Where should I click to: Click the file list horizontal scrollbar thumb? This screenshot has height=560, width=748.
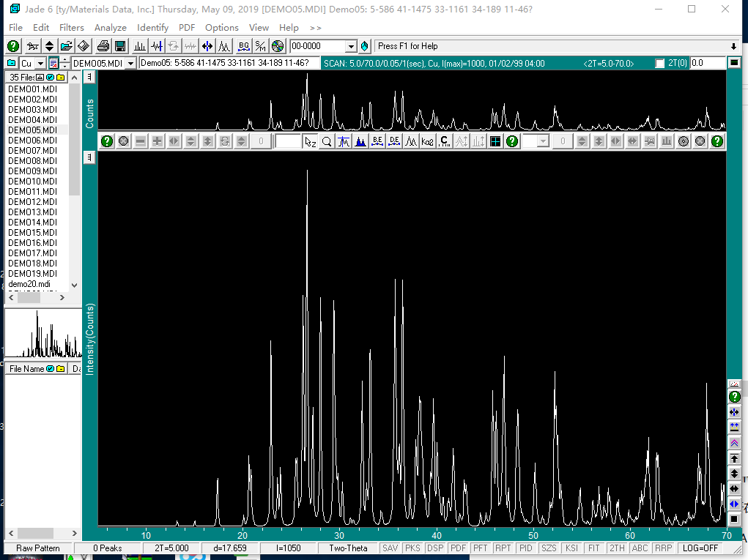[29, 297]
